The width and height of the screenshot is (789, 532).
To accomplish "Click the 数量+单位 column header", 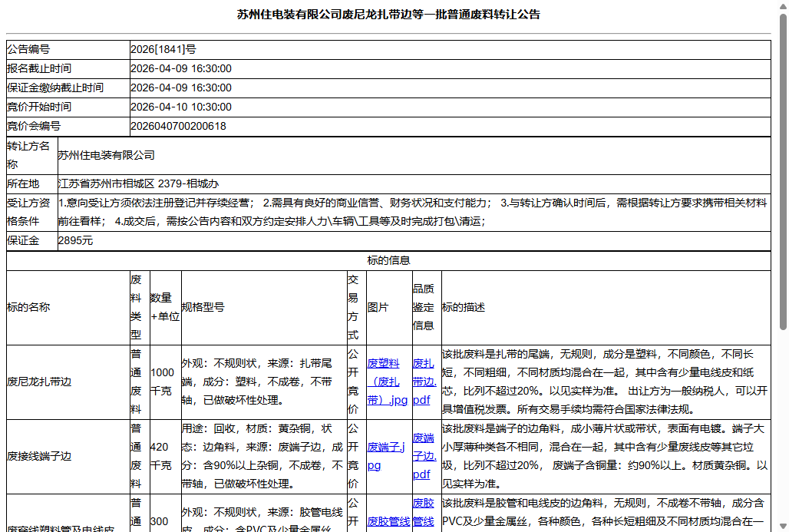I will pyautogui.click(x=165, y=307).
